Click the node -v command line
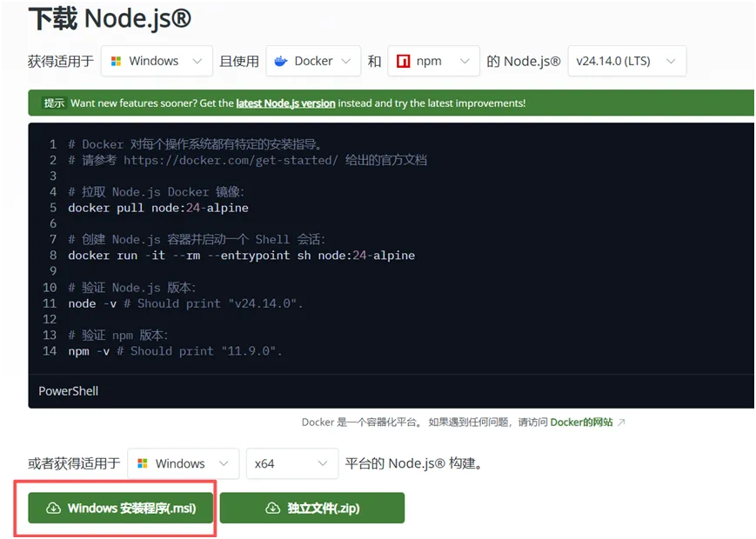 coord(185,303)
